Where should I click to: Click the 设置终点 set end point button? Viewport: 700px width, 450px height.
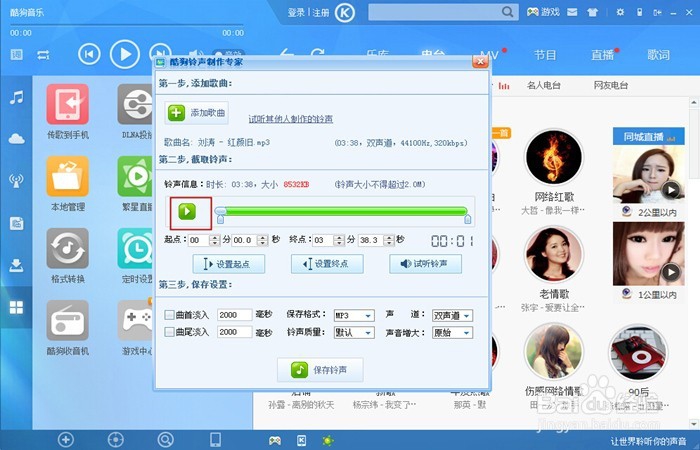327,264
